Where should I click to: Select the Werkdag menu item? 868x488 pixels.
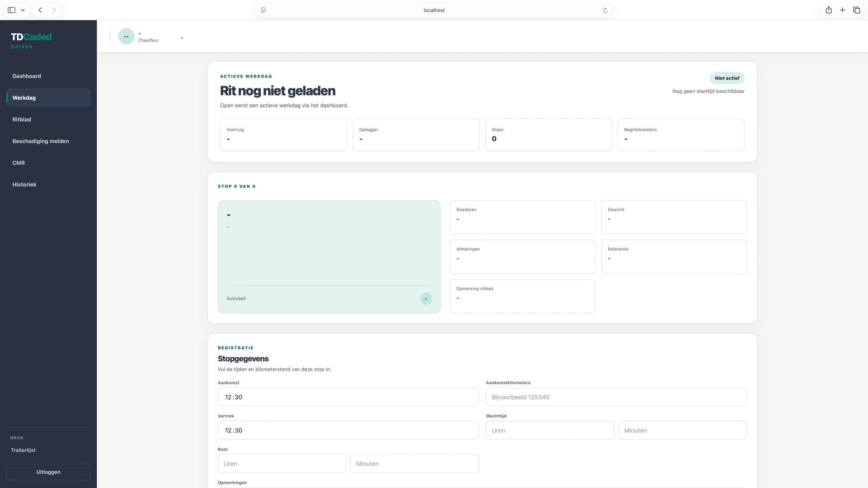click(x=48, y=98)
